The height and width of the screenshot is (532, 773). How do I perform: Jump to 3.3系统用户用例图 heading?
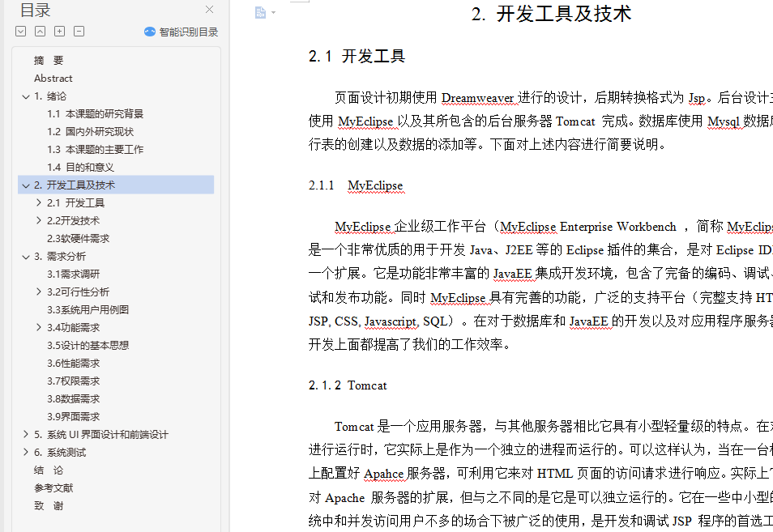pos(88,309)
